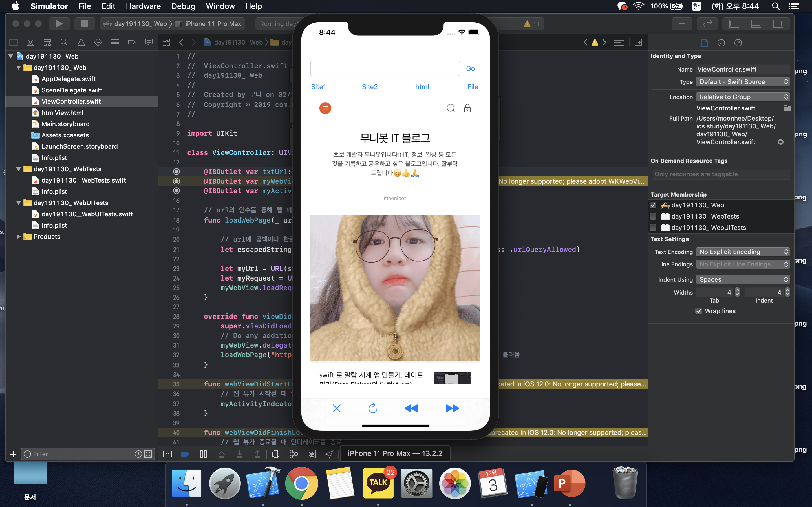Uncheck day191130_ Web target membership
Screen dimensions: 812x507
(653, 205)
